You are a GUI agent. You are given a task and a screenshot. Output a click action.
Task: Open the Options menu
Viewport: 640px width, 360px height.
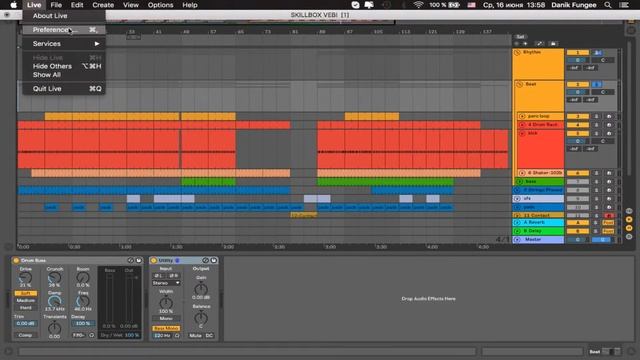[x=160, y=5]
